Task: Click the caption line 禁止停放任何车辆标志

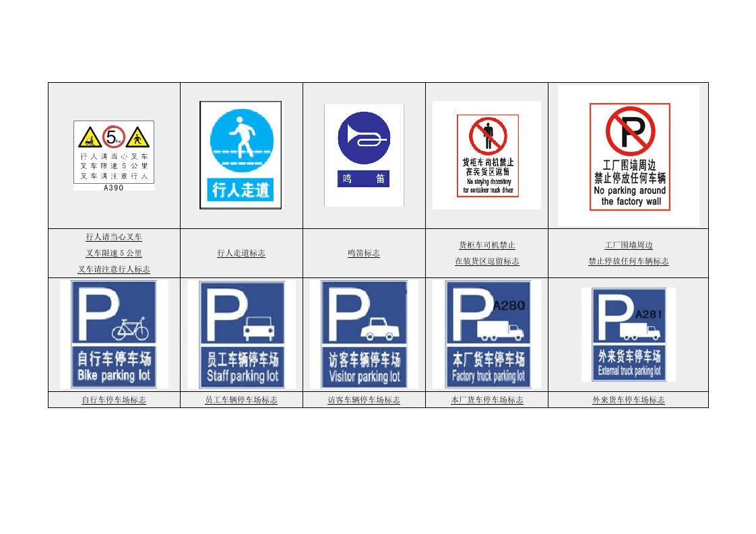Action: pyautogui.click(x=629, y=261)
